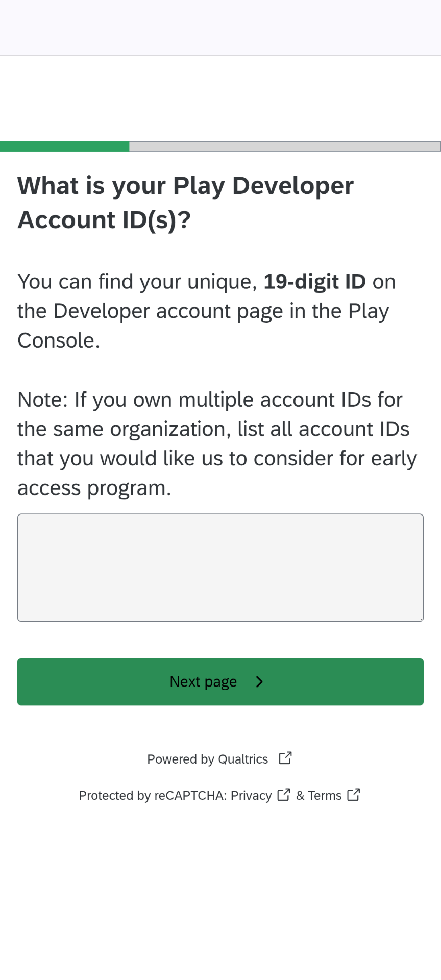Click the ampersand between Privacy and Terms
This screenshot has height=980, width=441.
coord(300,796)
